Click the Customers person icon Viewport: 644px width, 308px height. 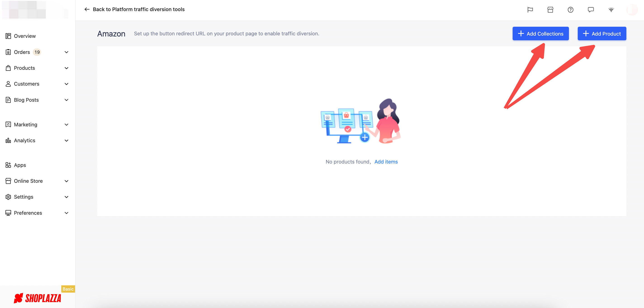coord(8,84)
